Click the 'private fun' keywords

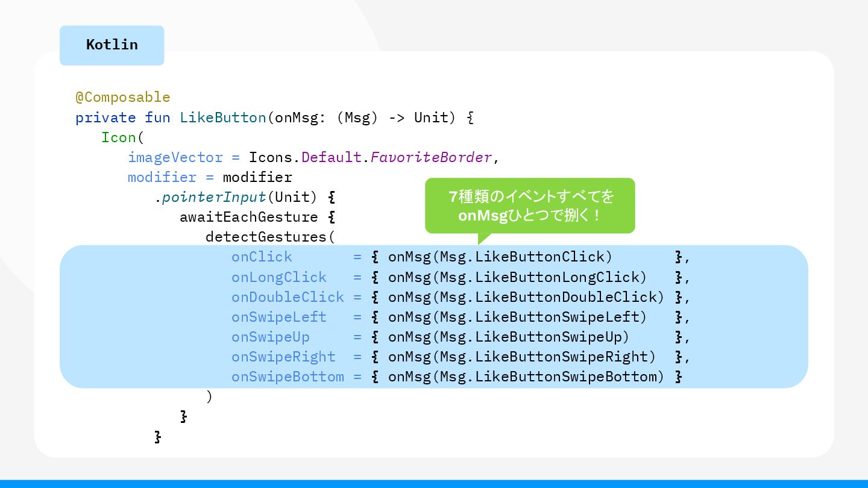tap(123, 117)
